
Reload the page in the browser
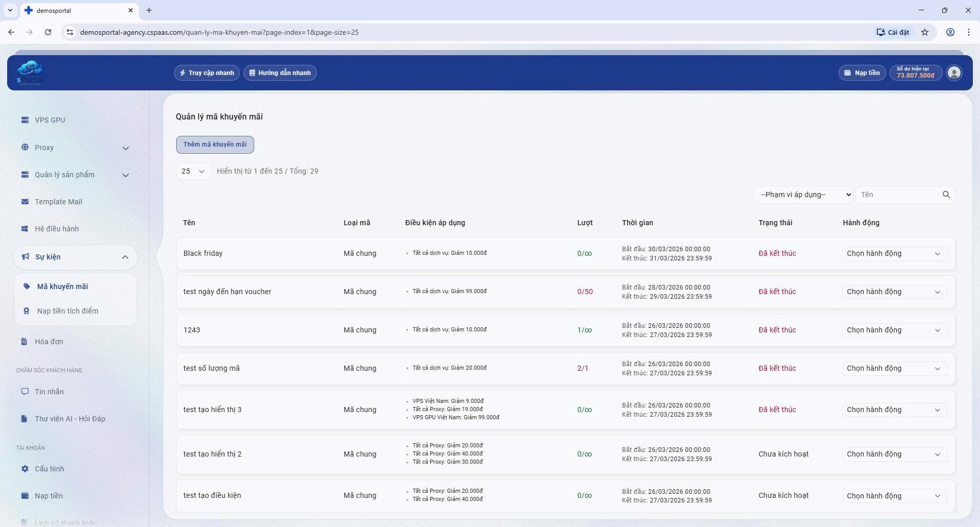pyautogui.click(x=48, y=32)
